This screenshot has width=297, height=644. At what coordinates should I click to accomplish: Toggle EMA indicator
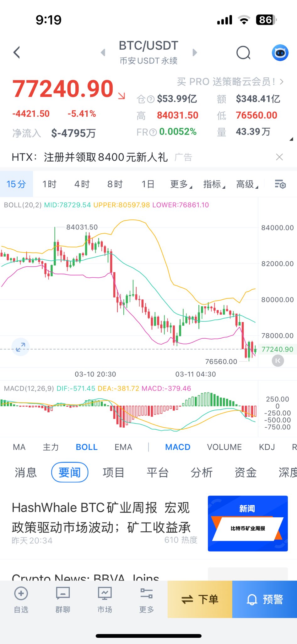[x=123, y=447]
